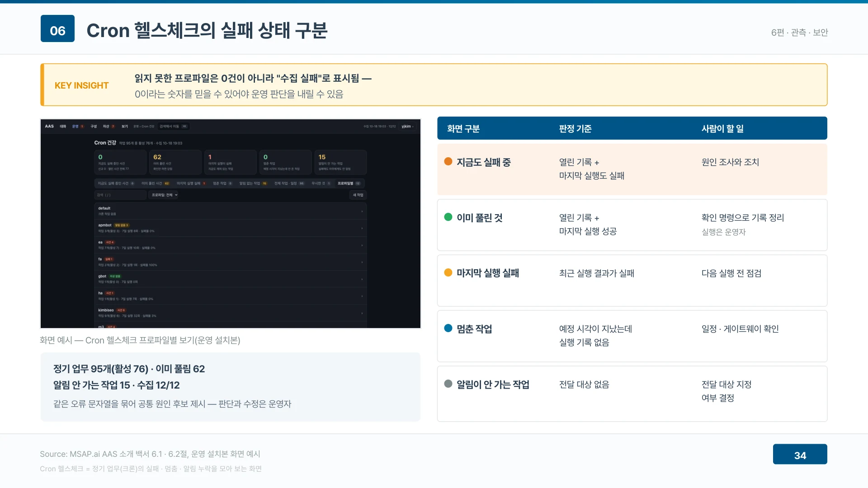Select the 전체 작업 · 일정 tab
Viewport: 868px width, 488px height.
[x=289, y=183]
